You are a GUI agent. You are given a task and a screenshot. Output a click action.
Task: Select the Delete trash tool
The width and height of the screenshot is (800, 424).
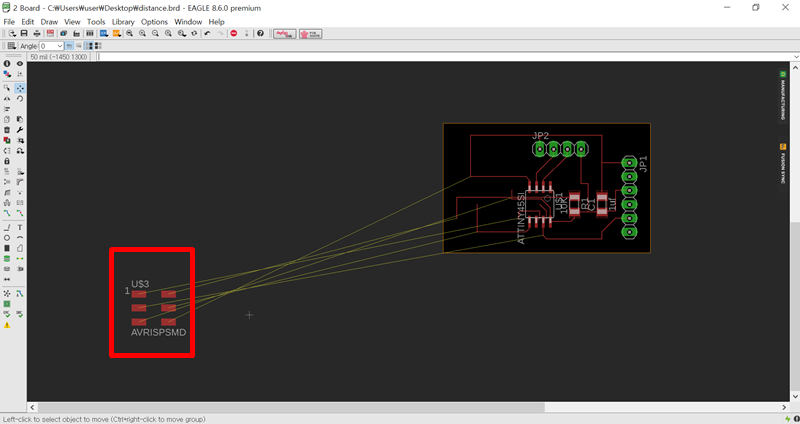7,130
